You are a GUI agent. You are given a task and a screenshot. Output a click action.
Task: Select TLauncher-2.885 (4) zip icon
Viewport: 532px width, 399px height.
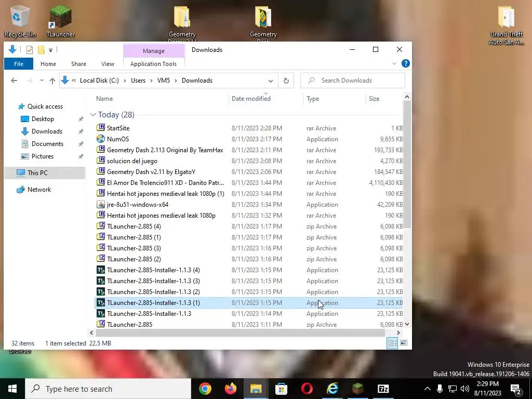coord(101,226)
